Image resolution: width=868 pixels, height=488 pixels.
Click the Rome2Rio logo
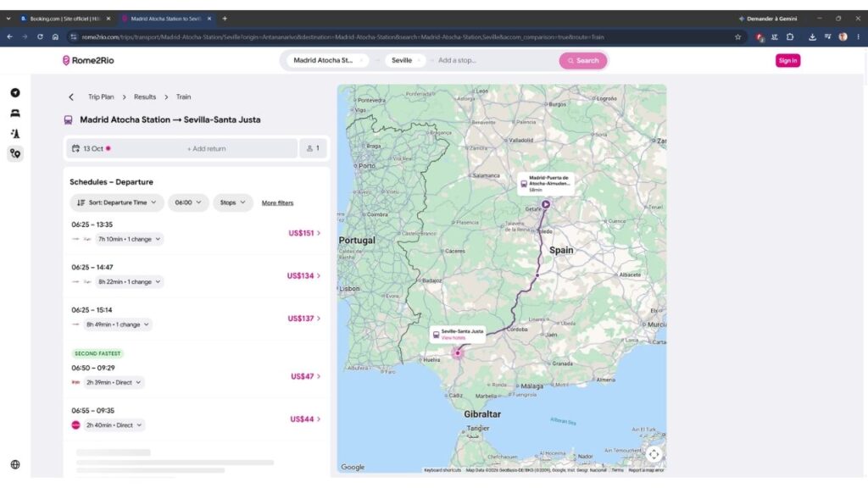pyautogui.click(x=88, y=60)
